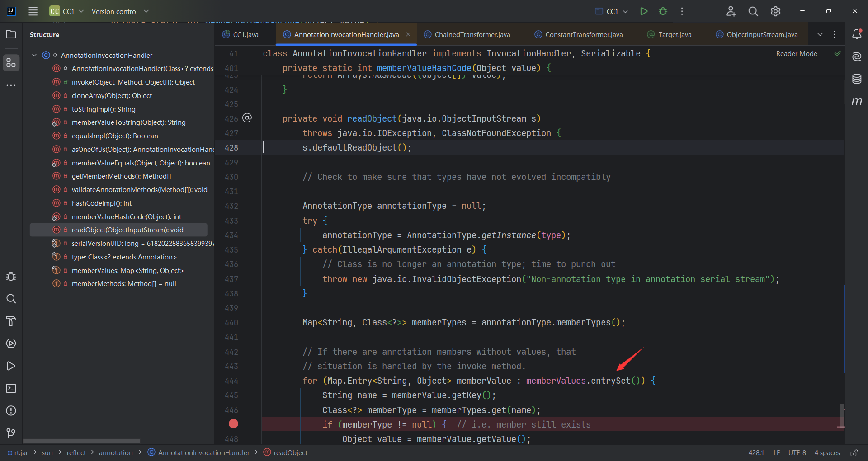Select serialVersionUID field in Structure
The height and width of the screenshot is (461, 868).
coord(143,244)
